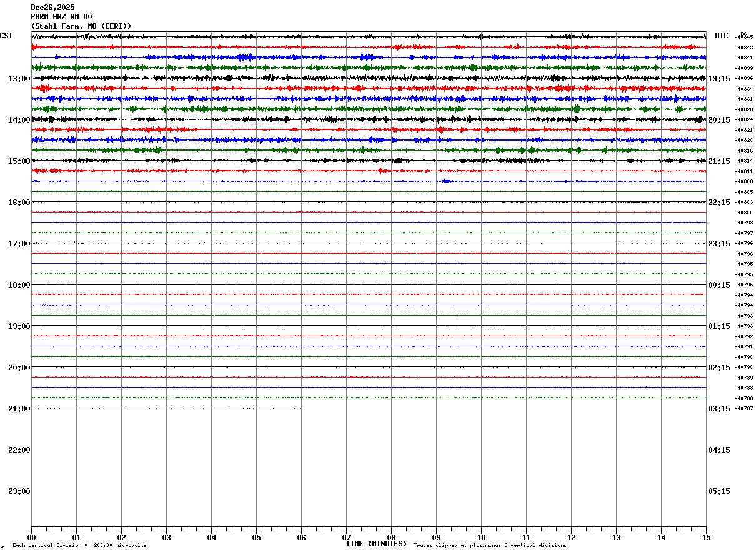This screenshot has width=756, height=554.
Task: Click the 20:15 UTC time label
Action: coord(719,120)
